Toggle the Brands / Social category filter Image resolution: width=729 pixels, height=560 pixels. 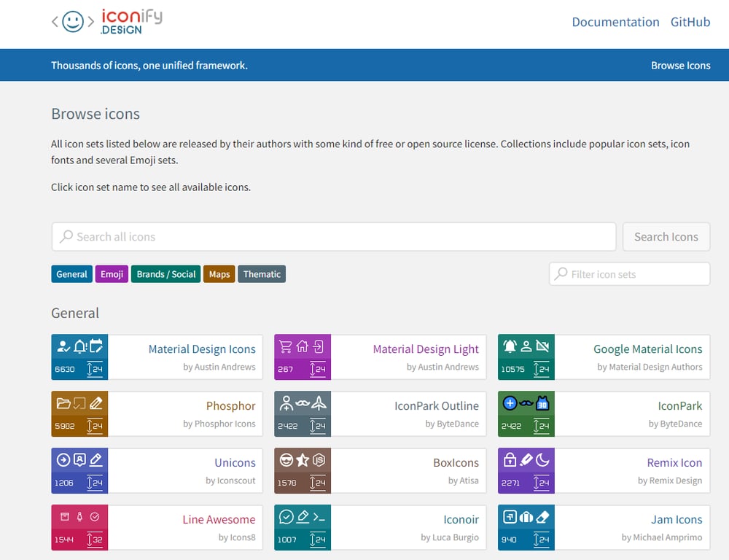tap(166, 274)
